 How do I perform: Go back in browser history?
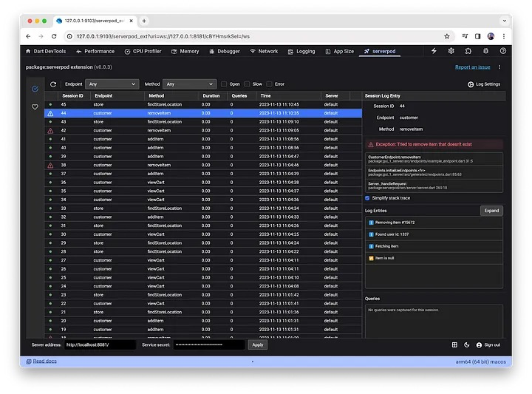(28, 36)
